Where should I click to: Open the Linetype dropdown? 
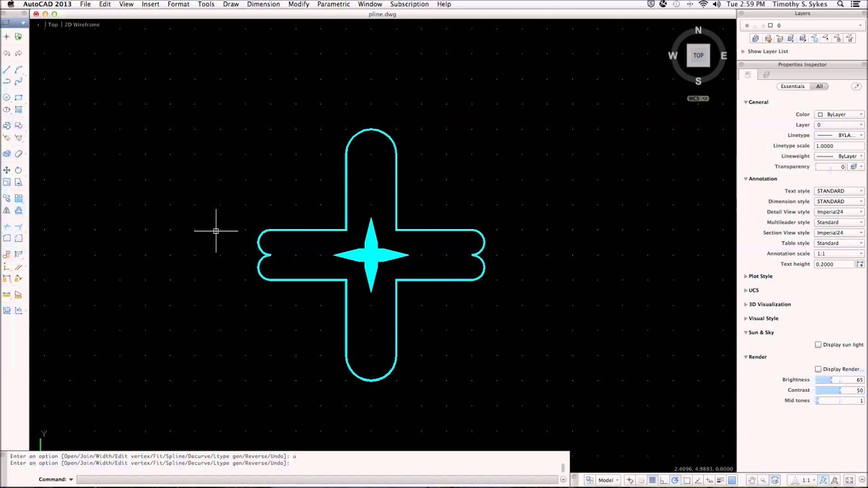[x=840, y=136]
